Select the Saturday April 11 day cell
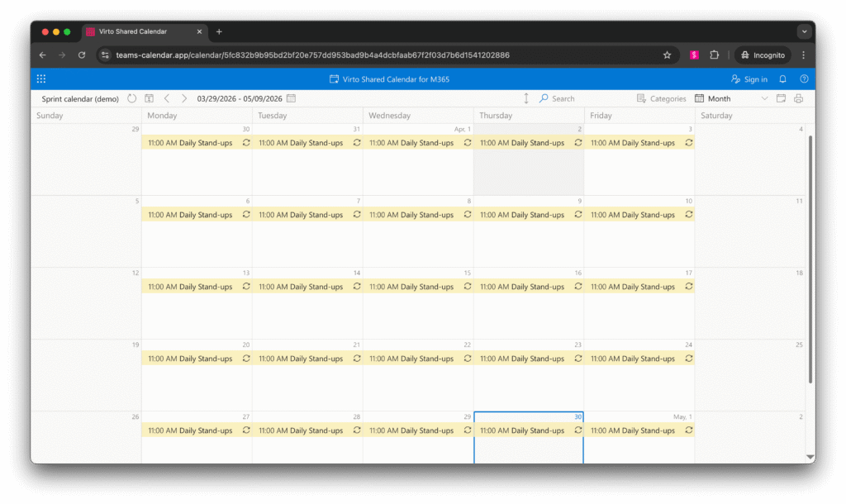Screen dimensions: 846x504 tap(750, 231)
